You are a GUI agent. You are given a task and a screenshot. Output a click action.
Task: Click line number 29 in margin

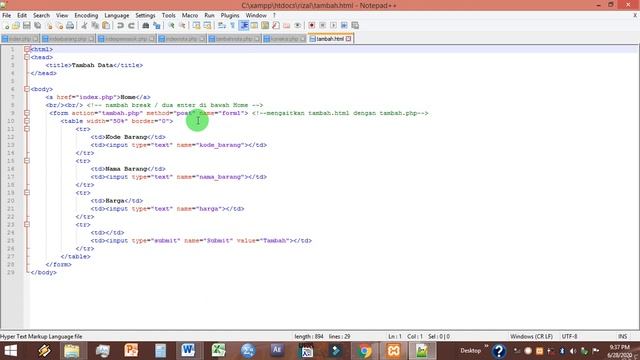click(11, 272)
